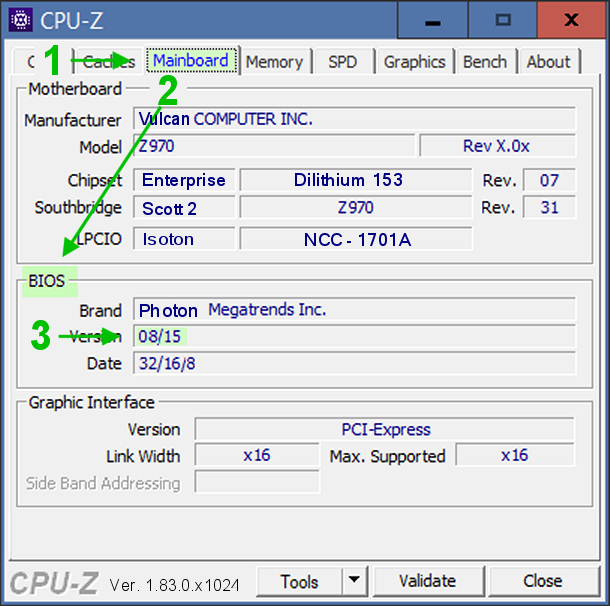Click the graphic interface version PCI-Express
This screenshot has height=606, width=610.
pyautogui.click(x=384, y=429)
